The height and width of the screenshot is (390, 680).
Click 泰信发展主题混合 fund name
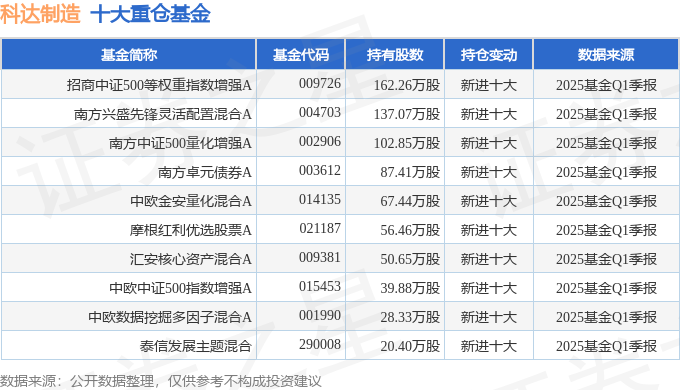pos(196,346)
